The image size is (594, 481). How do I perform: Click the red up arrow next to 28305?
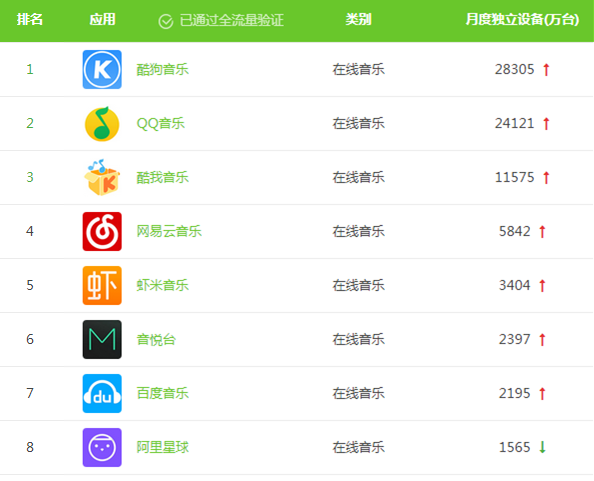click(546, 70)
